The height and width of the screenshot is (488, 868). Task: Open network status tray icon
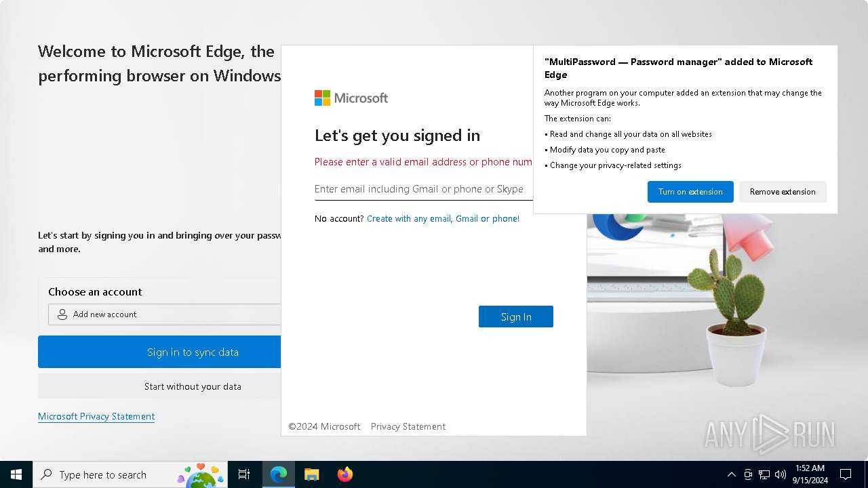click(764, 474)
